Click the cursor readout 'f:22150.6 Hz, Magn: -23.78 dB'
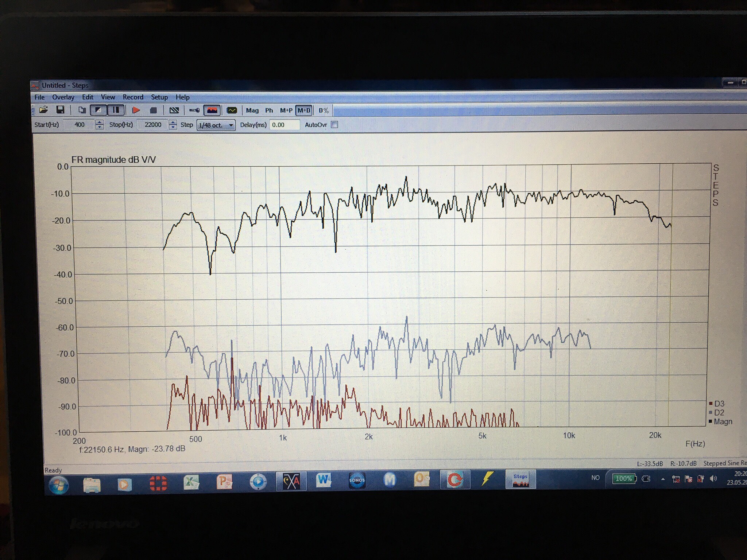This screenshot has height=560, width=747. pyautogui.click(x=132, y=449)
